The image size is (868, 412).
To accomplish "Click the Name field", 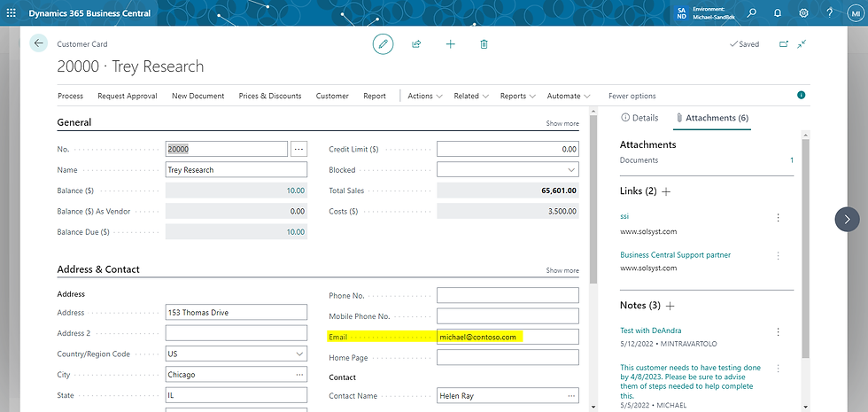I will point(236,170).
